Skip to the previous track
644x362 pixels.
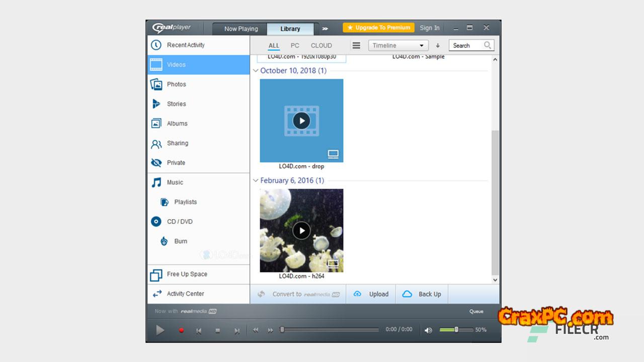[x=199, y=330]
